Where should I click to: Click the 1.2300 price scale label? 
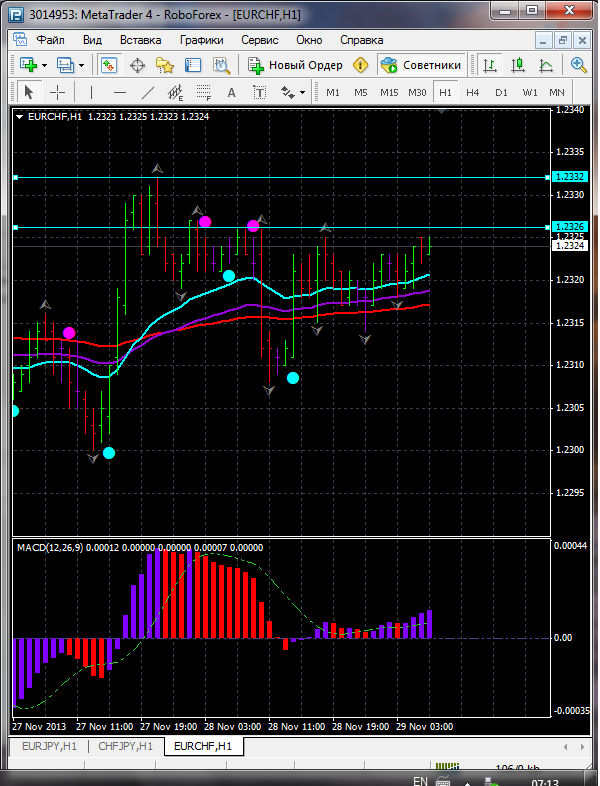click(571, 450)
